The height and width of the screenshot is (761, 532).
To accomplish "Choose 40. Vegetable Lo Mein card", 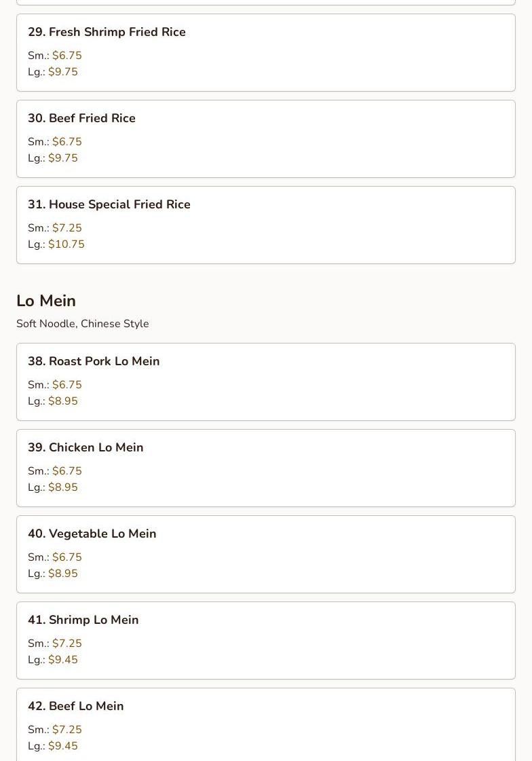I will (266, 554).
